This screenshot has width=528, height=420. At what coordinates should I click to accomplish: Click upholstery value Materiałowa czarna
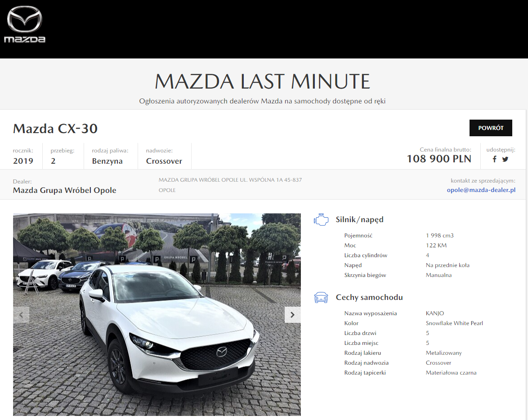click(x=451, y=372)
